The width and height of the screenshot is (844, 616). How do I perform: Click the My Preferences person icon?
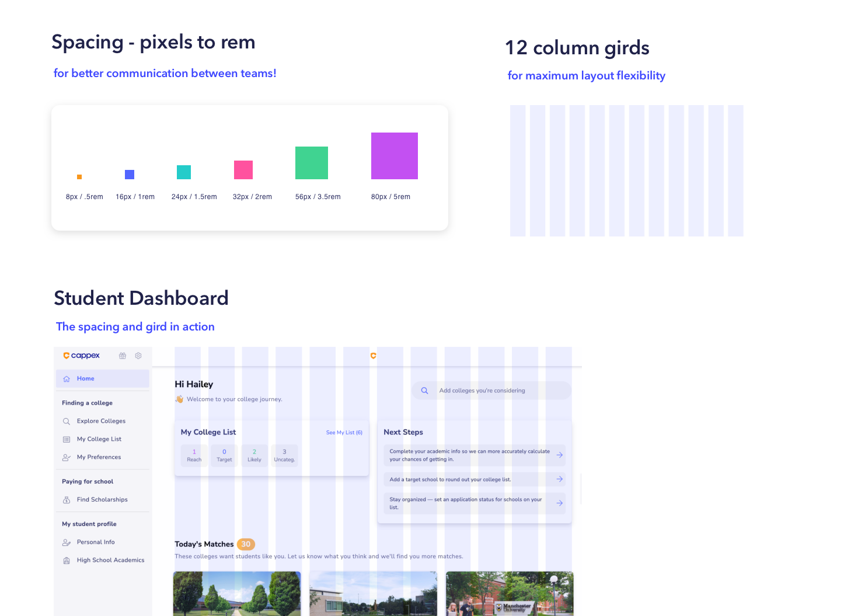pos(67,457)
